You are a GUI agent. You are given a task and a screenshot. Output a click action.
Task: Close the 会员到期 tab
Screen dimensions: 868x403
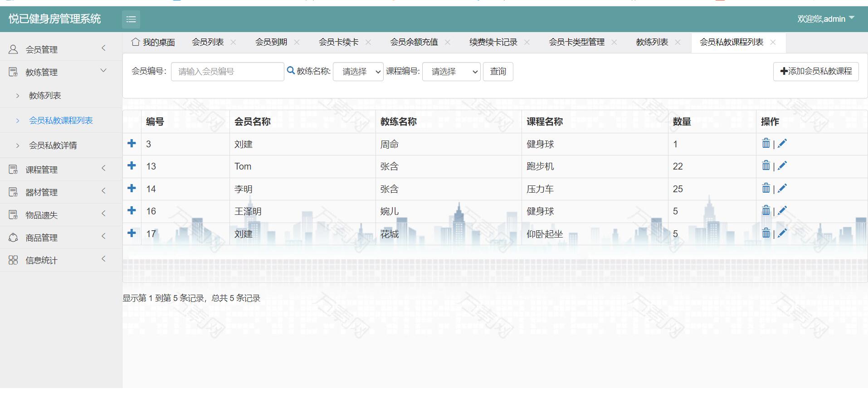coord(297,42)
